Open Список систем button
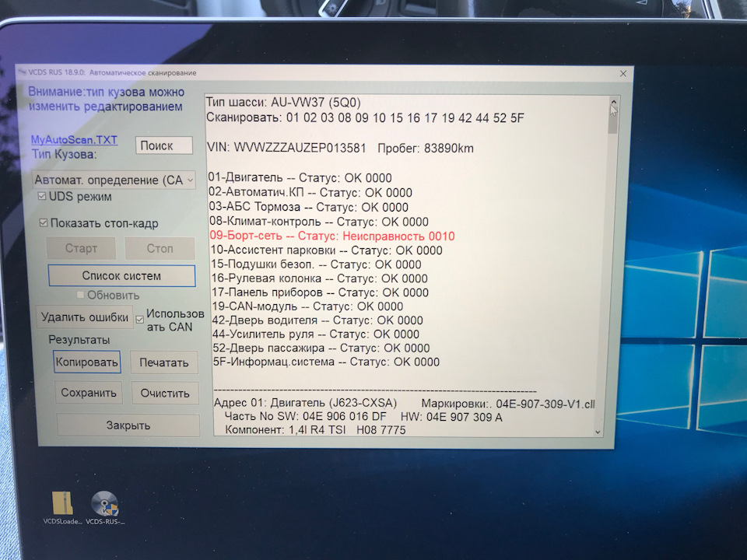747x560 pixels. coord(121,275)
